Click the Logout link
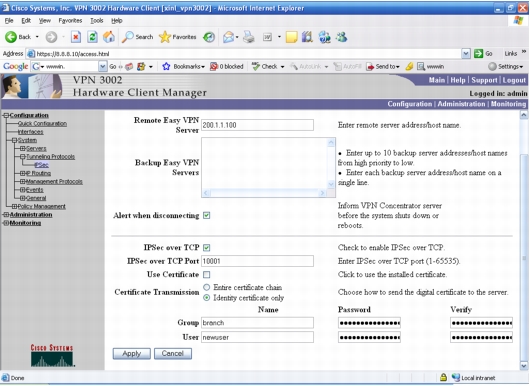Viewport: 530px width, 386px height. (x=514, y=80)
